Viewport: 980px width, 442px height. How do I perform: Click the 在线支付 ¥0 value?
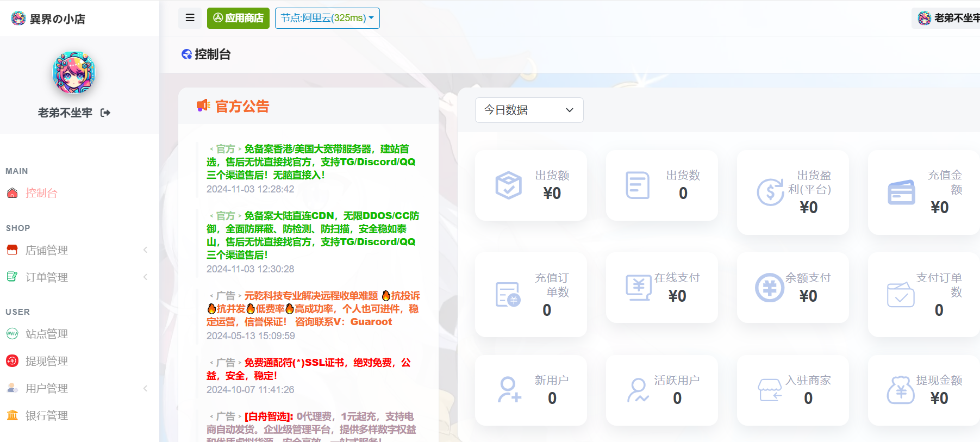pos(677,296)
